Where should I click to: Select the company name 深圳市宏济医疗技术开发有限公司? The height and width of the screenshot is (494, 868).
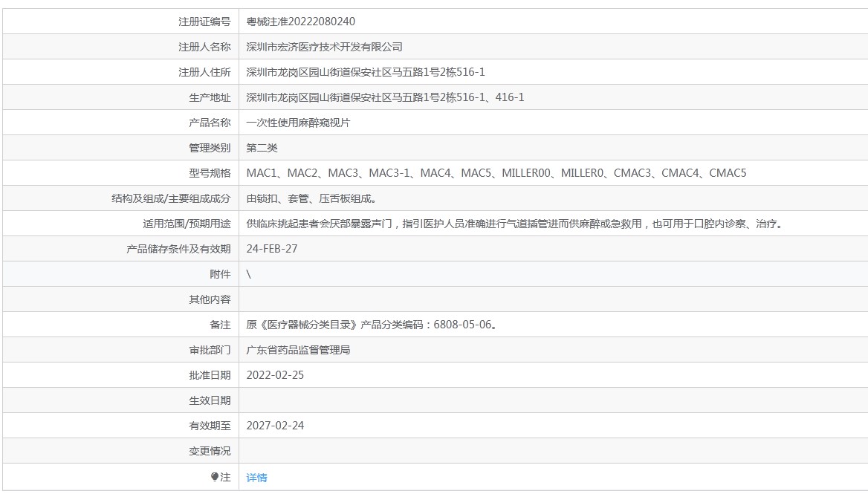[x=324, y=47]
